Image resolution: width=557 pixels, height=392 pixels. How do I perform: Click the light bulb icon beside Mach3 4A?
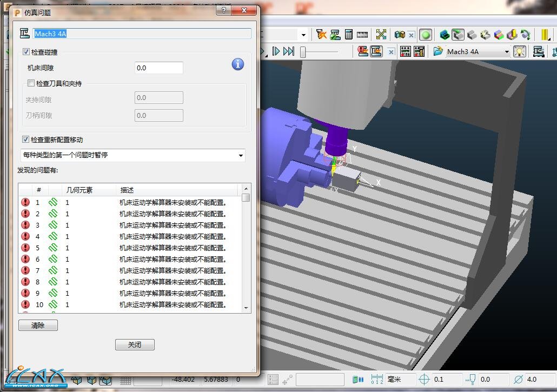pos(520,51)
